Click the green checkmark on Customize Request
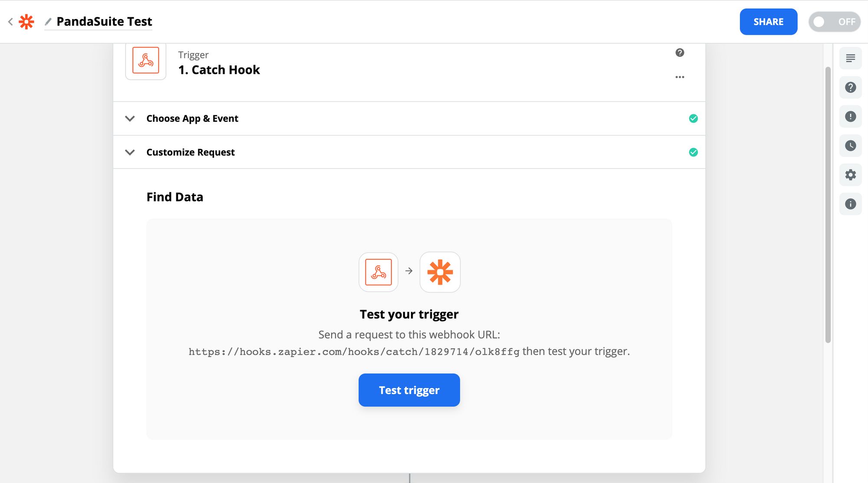 [693, 152]
